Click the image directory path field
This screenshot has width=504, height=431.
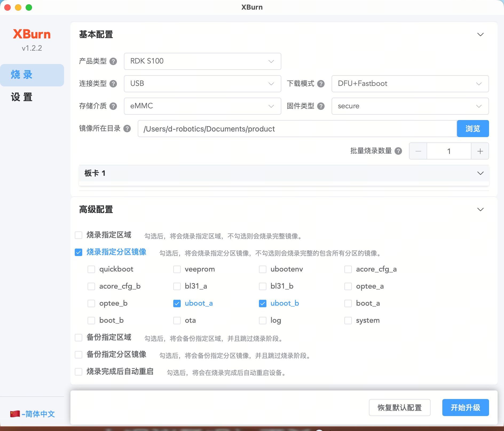[297, 129]
